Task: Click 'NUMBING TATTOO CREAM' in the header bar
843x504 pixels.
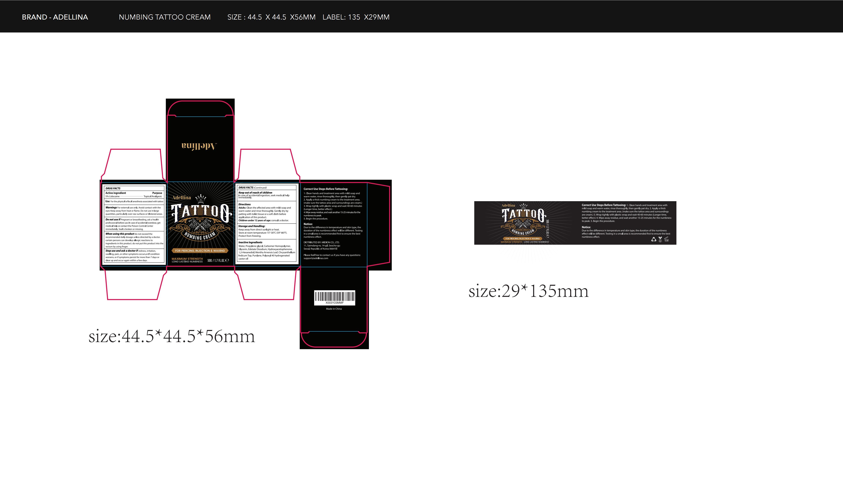Action: pyautogui.click(x=164, y=17)
